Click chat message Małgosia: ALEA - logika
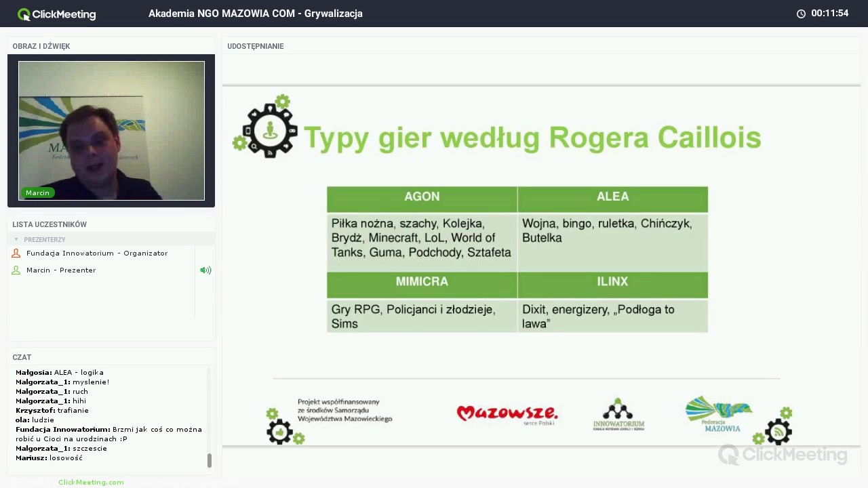Viewport: 868px width, 488px height. (60, 372)
